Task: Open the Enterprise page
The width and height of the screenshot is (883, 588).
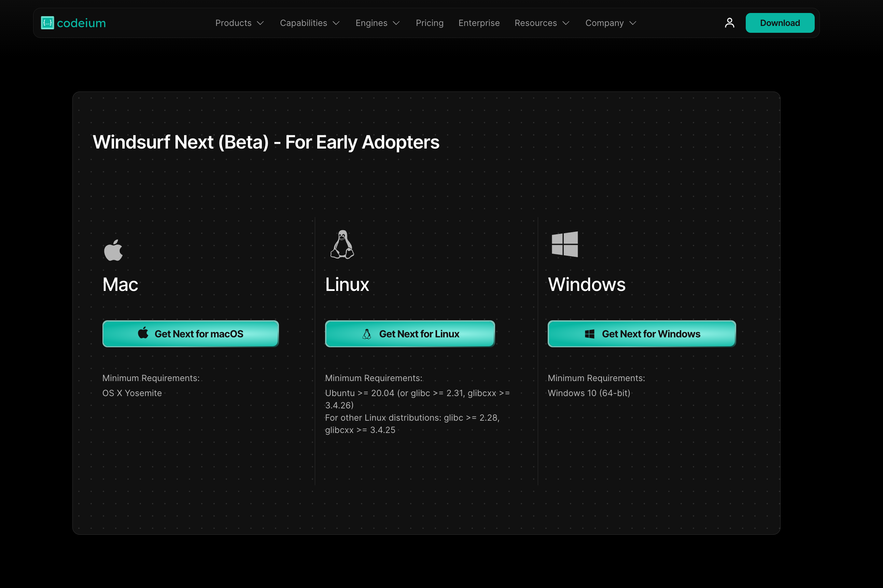Action: pyautogui.click(x=479, y=23)
